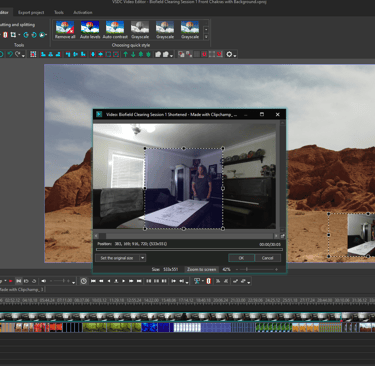Select the small cropped video on canvas
This screenshot has width=375, height=366.
pyautogui.click(x=351, y=235)
